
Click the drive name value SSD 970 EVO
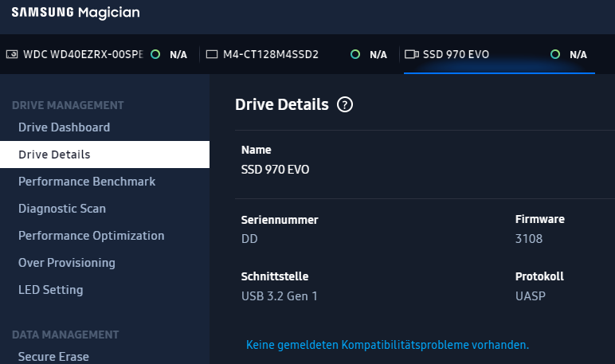click(x=276, y=170)
